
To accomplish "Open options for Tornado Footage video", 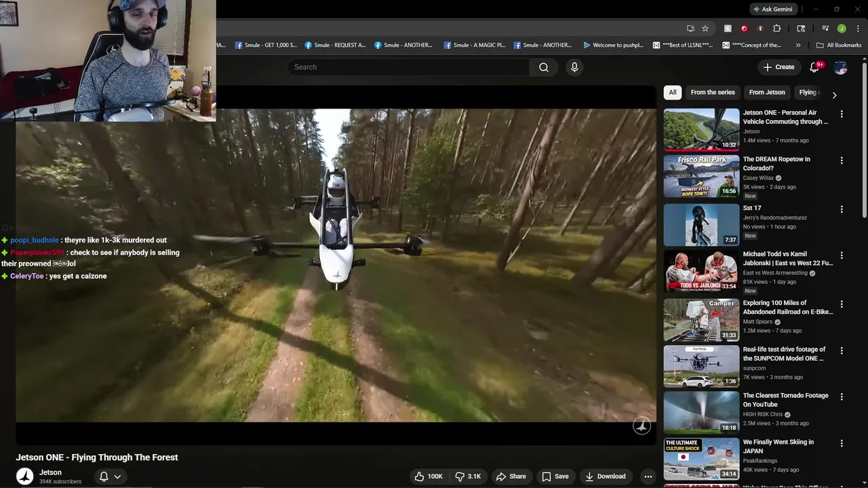I will [842, 396].
